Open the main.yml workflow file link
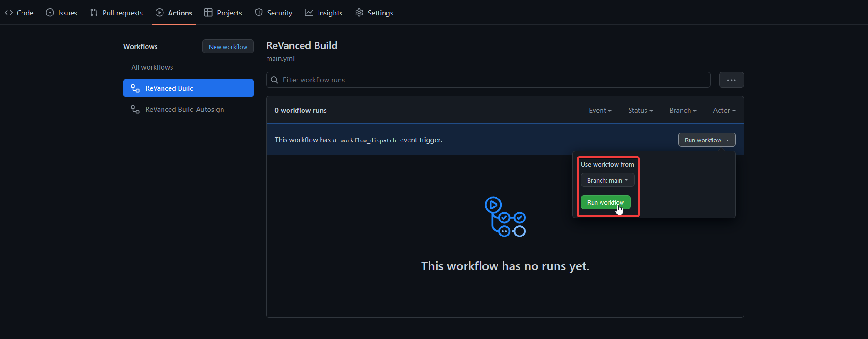Viewport: 868px width, 339px height. coord(281,59)
